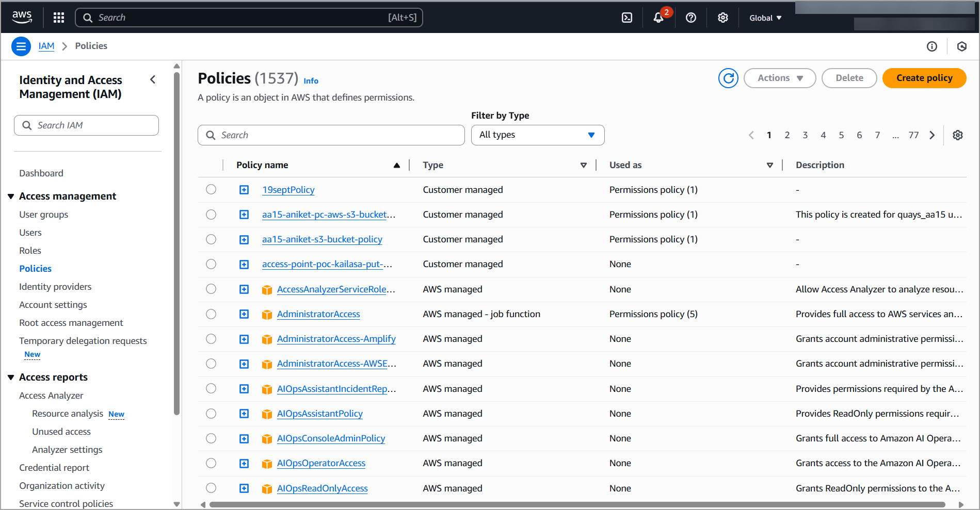Image resolution: width=980 pixels, height=510 pixels.
Task: Select the aa15-aniket-s3-bucket-policy radio button
Action: 211,239
